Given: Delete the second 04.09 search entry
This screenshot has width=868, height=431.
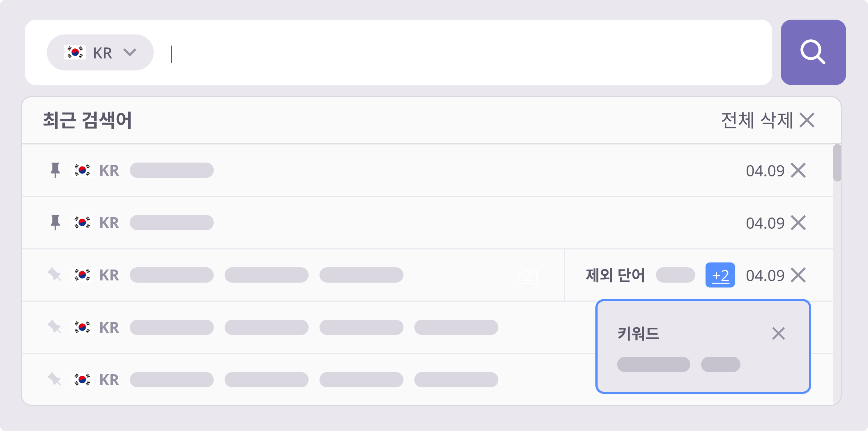Looking at the screenshot, I should tap(798, 223).
